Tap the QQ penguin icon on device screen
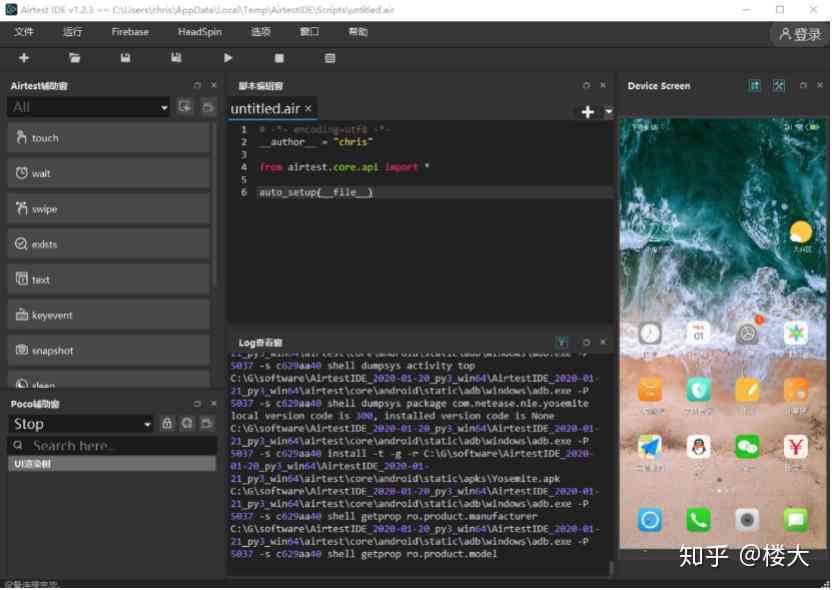Screen dimensions: 832x590 click(x=698, y=447)
